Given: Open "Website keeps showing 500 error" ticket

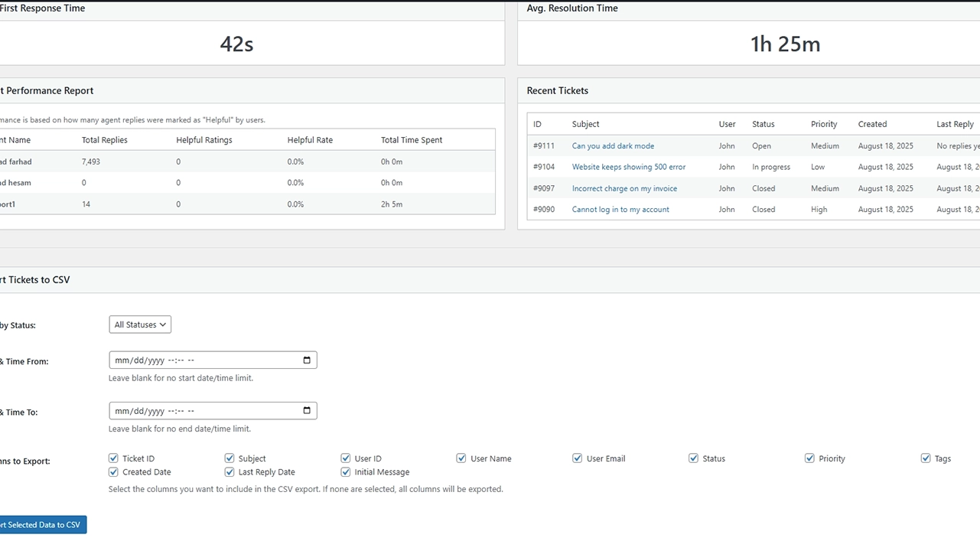Looking at the screenshot, I should point(628,167).
